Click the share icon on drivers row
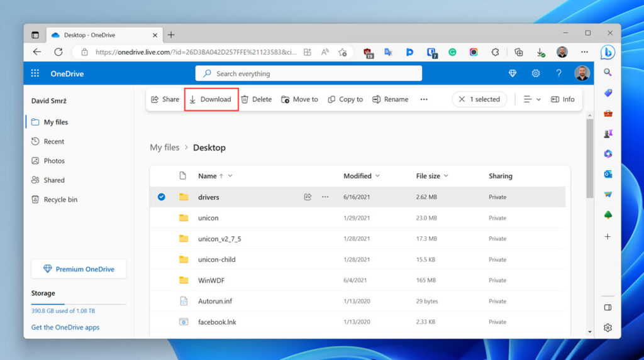 pyautogui.click(x=308, y=197)
